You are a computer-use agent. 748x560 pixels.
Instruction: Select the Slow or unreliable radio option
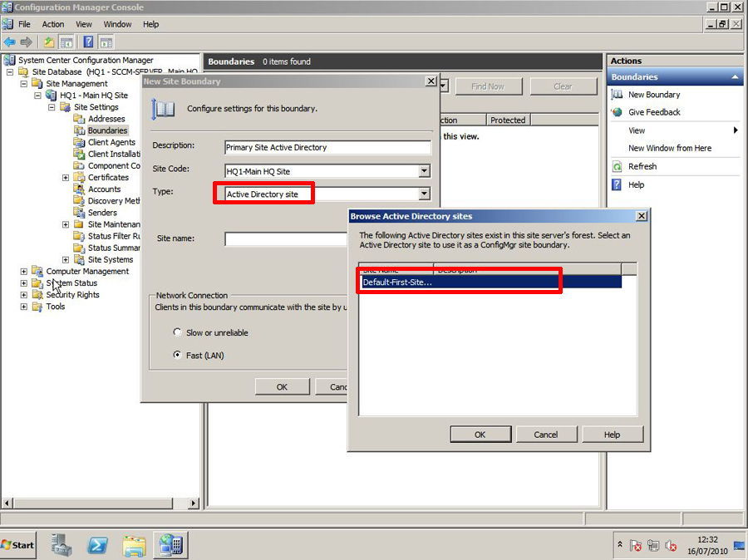pos(178,332)
